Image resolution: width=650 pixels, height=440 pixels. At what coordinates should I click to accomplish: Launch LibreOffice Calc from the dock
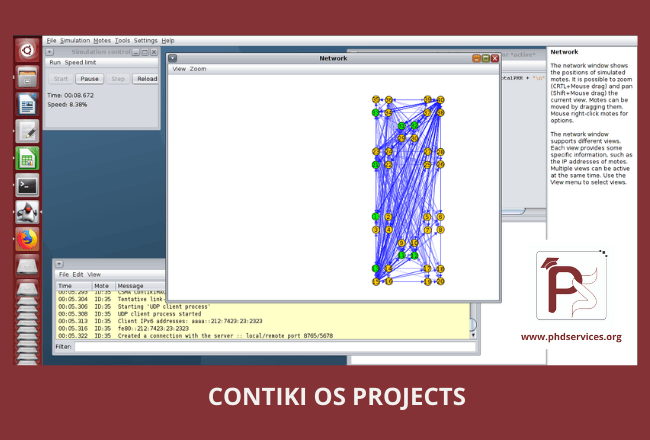coord(27,158)
